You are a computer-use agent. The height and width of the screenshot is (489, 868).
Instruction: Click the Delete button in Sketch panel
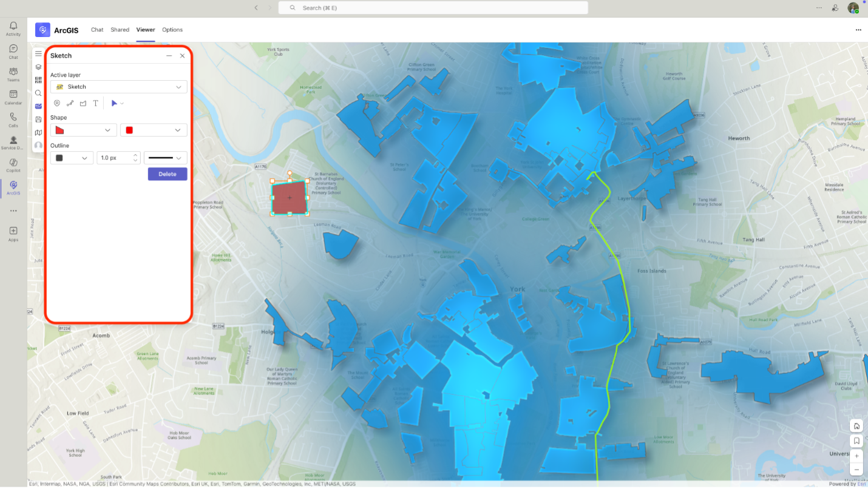pyautogui.click(x=167, y=174)
